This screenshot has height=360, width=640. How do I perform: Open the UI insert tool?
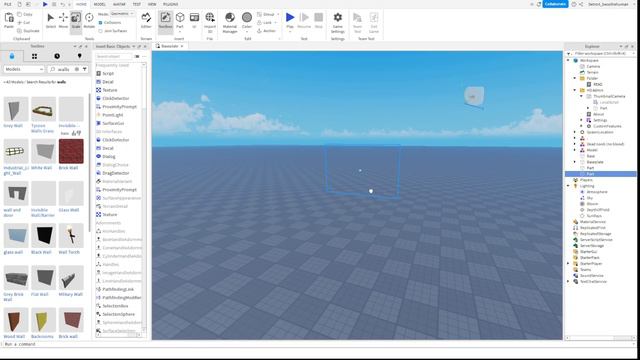click(x=194, y=20)
